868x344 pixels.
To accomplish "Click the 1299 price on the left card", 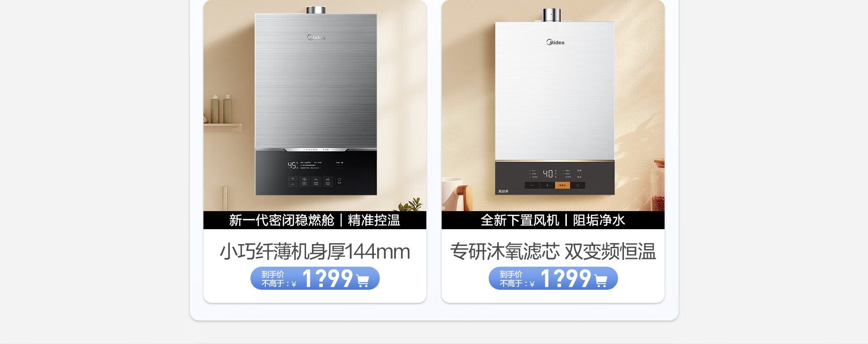I will [x=327, y=278].
